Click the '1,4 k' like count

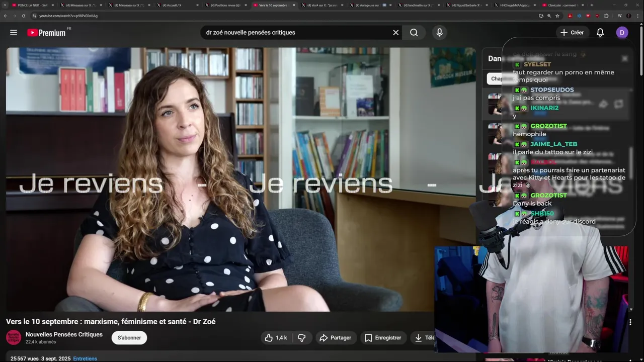pyautogui.click(x=281, y=338)
